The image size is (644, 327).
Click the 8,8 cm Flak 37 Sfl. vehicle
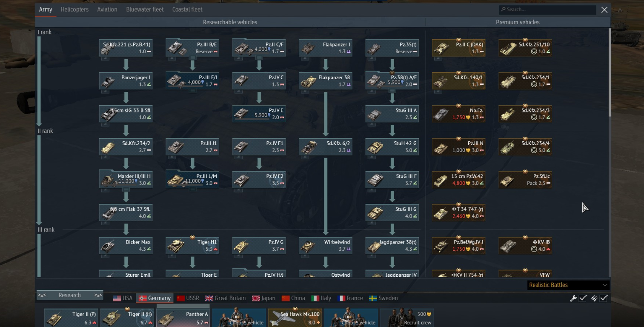click(126, 212)
